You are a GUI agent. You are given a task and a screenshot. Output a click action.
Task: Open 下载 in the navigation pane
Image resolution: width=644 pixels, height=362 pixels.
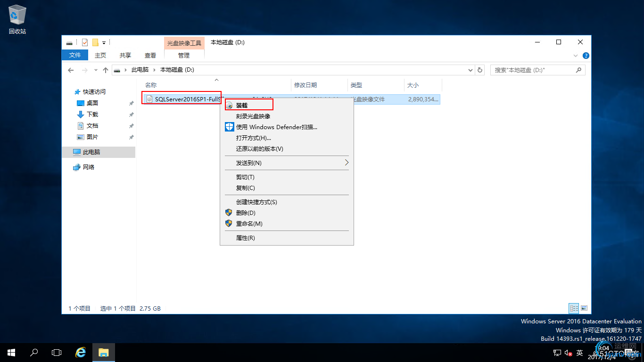click(x=92, y=115)
